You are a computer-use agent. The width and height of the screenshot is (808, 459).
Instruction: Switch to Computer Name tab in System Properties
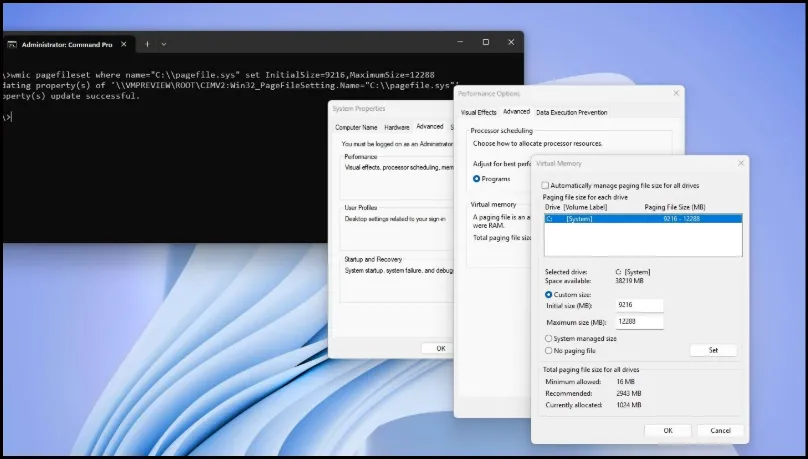(356, 127)
